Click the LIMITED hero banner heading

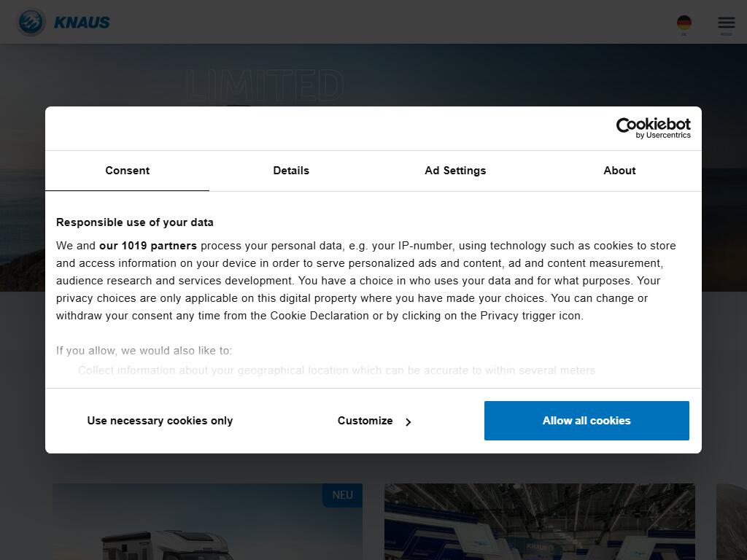(264, 86)
